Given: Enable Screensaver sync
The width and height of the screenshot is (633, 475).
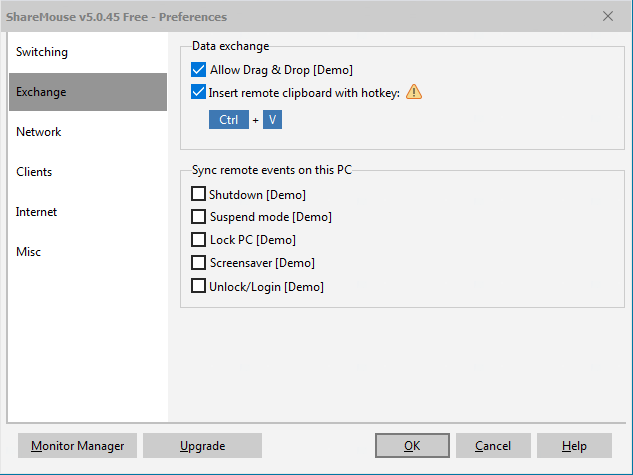Looking at the screenshot, I should pos(198,263).
